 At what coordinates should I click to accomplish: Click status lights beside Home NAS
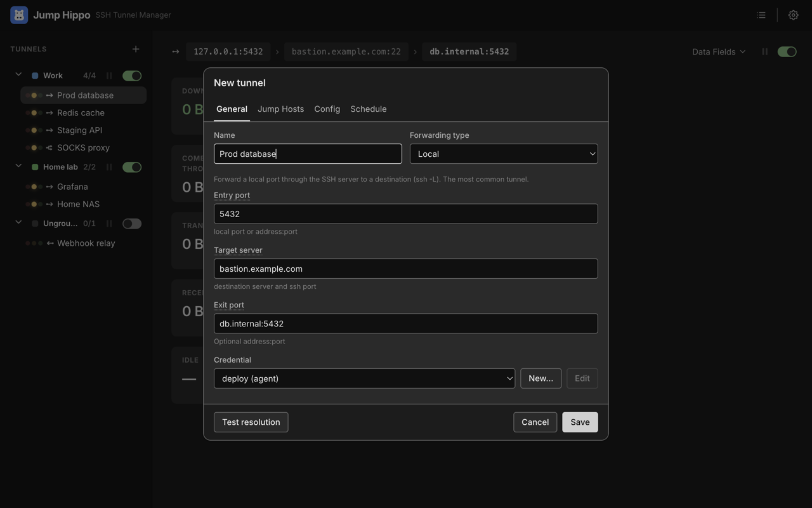pos(34,204)
